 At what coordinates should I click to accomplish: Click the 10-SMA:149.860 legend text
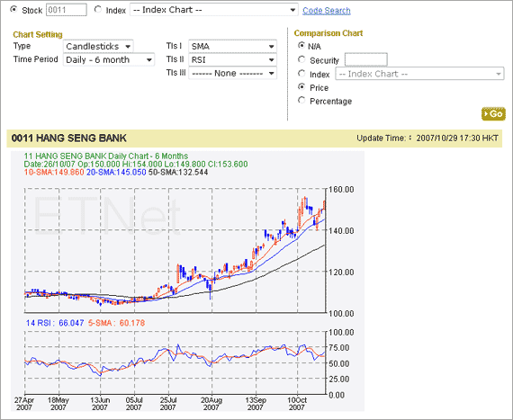pyautogui.click(x=54, y=173)
